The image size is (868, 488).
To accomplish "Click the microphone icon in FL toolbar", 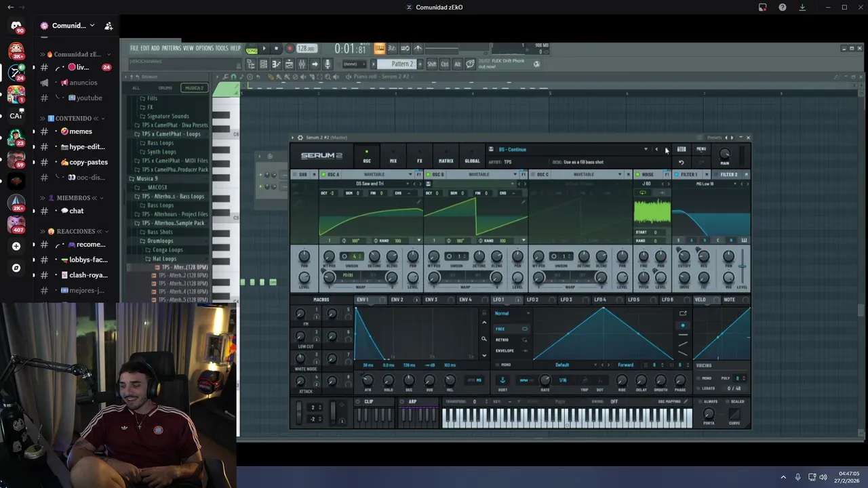I will point(328,64).
